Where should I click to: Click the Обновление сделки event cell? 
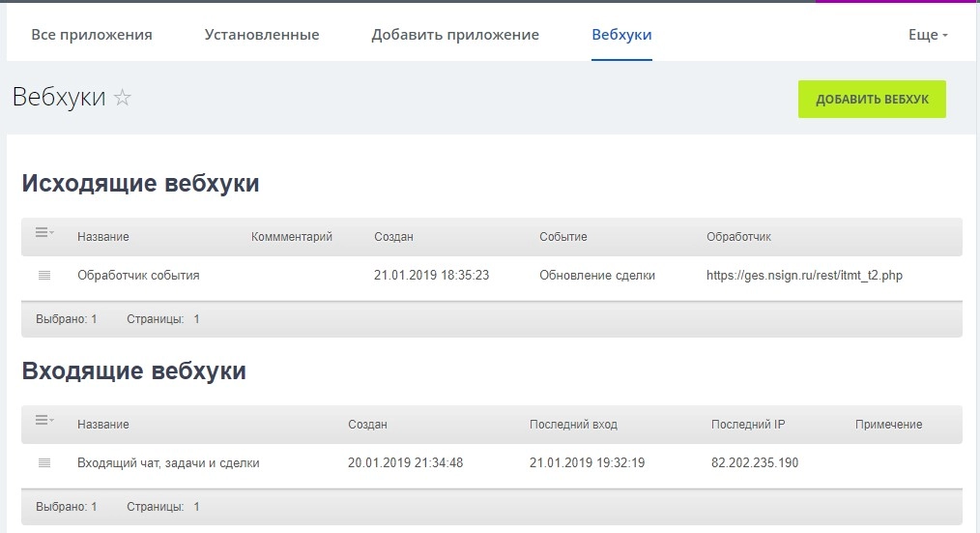tap(597, 276)
